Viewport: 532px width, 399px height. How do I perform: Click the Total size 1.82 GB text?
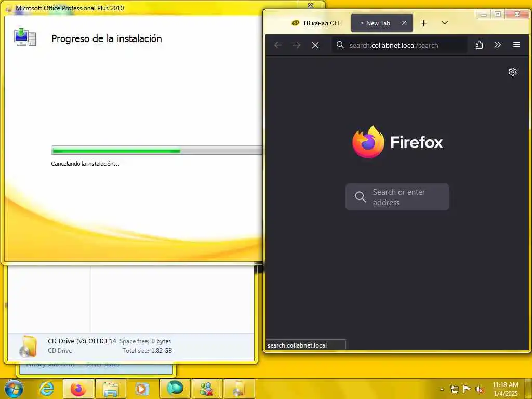[147, 351]
